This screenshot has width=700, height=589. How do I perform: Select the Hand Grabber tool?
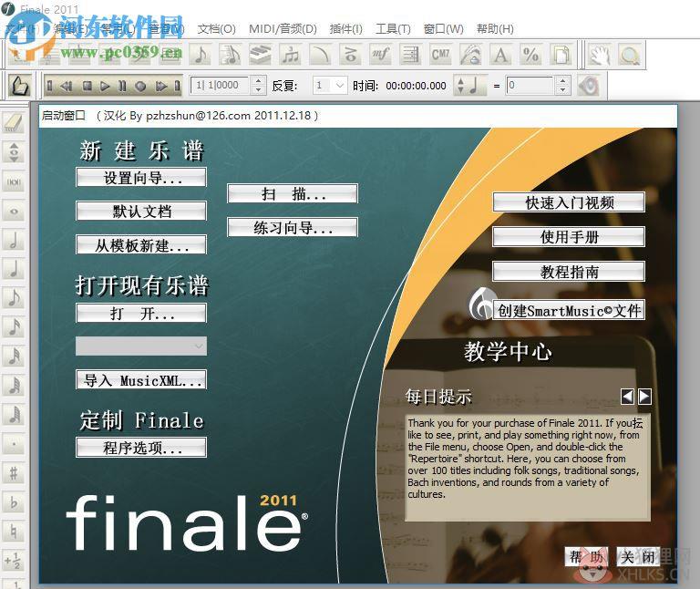600,55
